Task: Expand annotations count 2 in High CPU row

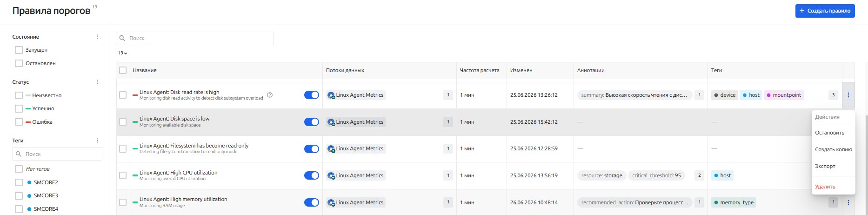Action: pos(699,175)
